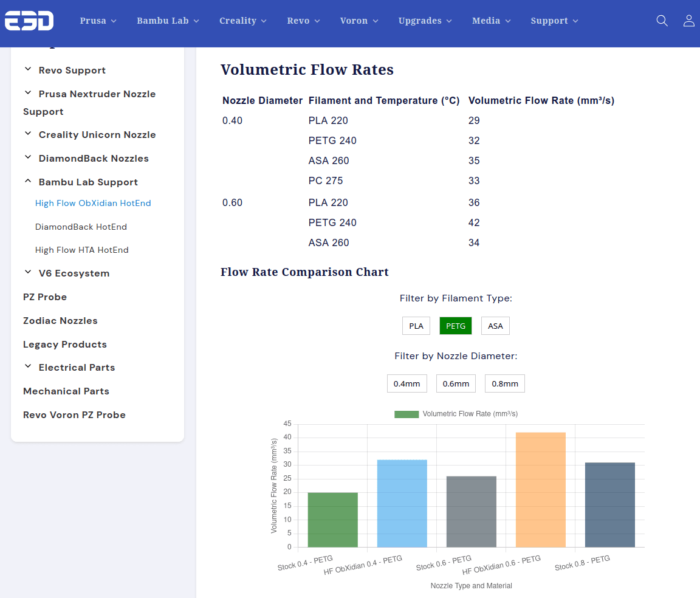
Task: Click the flow rate value 42
Action: 474,223
